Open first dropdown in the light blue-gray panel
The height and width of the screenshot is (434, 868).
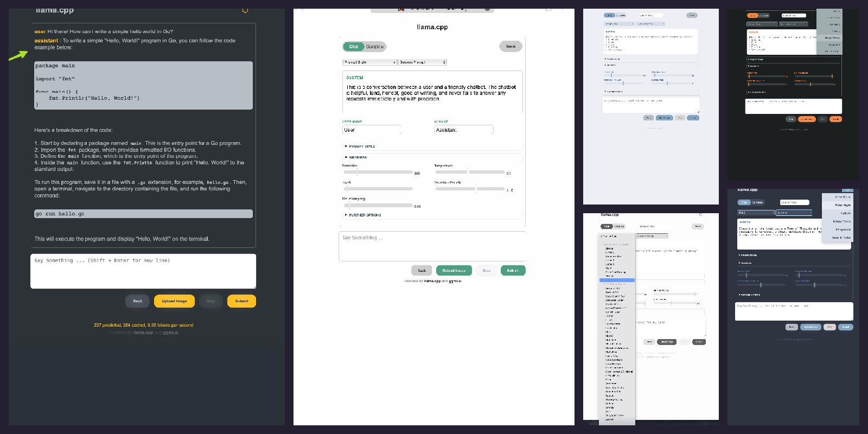(x=619, y=24)
